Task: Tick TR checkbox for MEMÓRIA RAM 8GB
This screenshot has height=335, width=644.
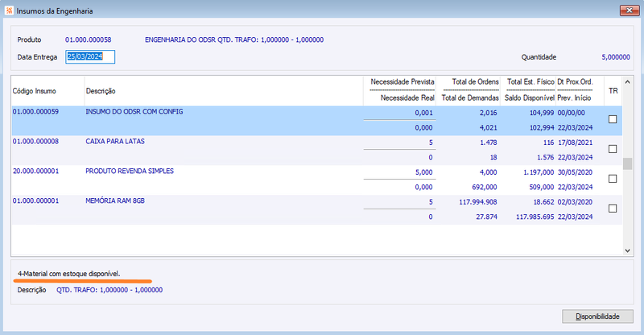Action: pyautogui.click(x=613, y=209)
